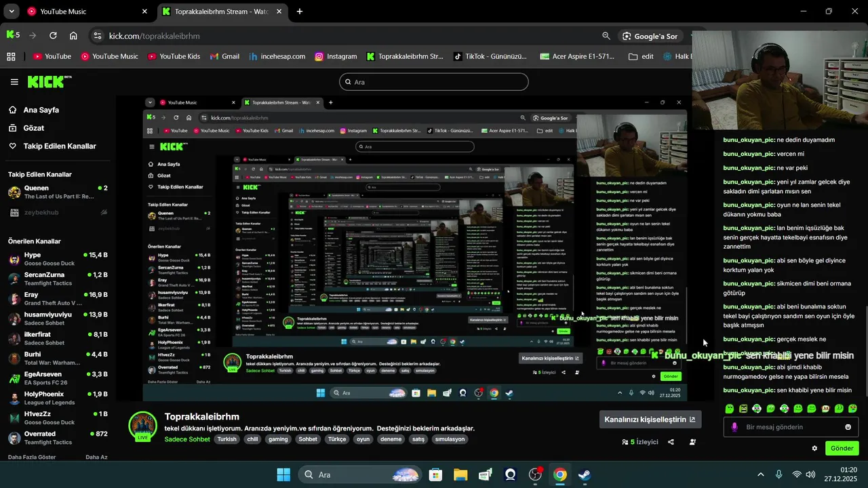Reload the page with refresh icon
The image size is (868, 488).
point(53,36)
